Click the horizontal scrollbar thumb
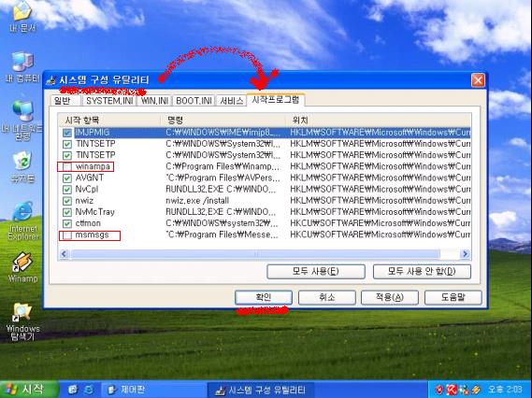Image resolution: width=532 pixels, height=398 pixels. (x=255, y=253)
